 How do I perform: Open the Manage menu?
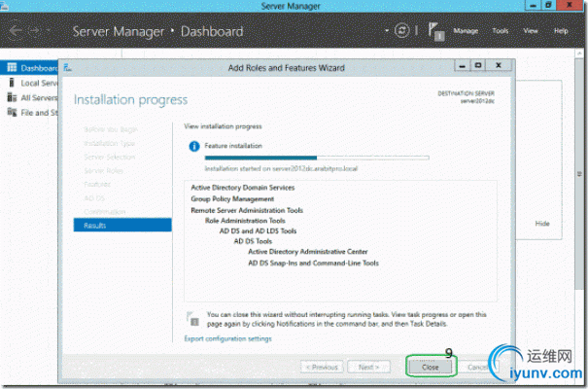point(466,31)
